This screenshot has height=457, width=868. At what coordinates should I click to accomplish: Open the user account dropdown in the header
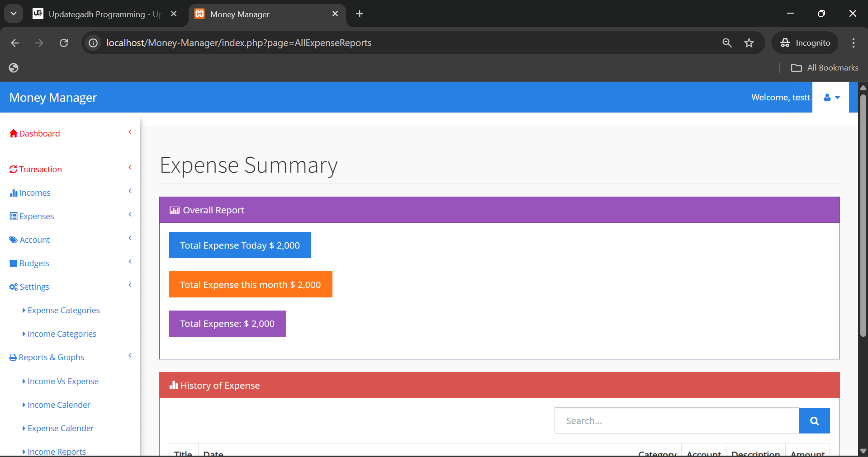click(x=830, y=97)
